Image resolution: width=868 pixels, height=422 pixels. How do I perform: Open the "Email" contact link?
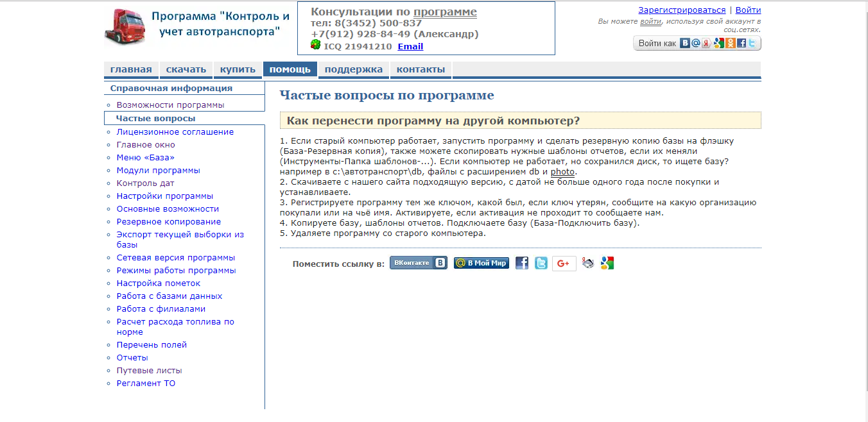(410, 46)
